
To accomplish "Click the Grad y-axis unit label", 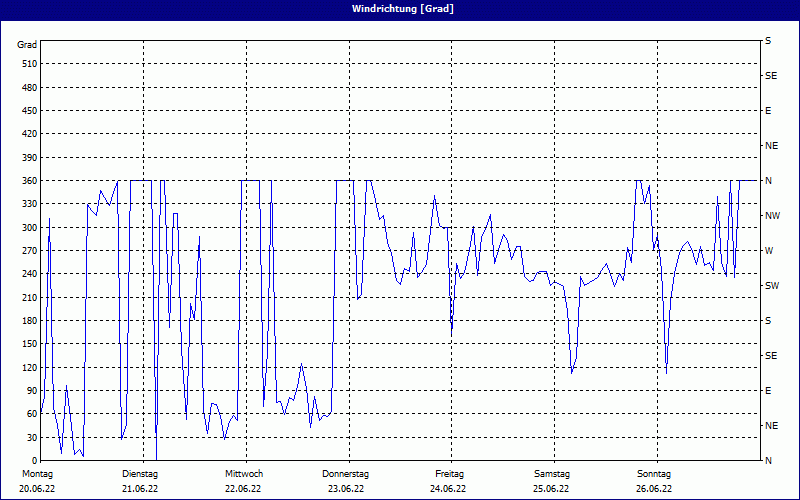I will (x=27, y=45).
